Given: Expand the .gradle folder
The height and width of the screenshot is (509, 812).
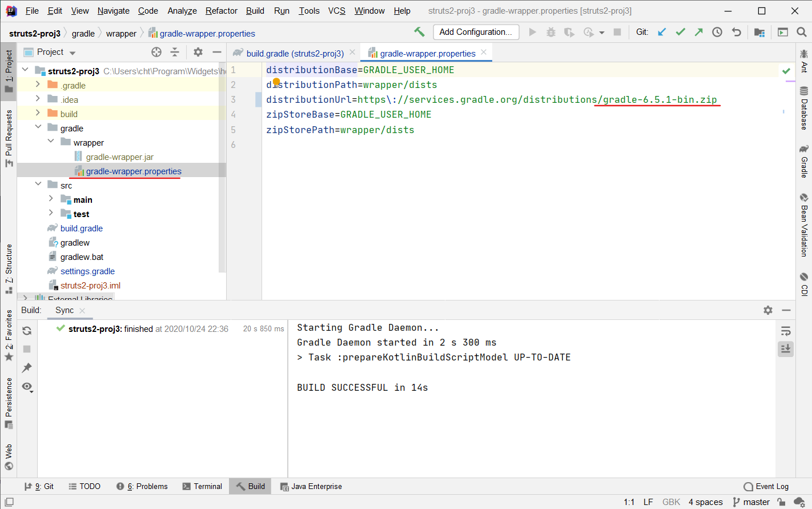Looking at the screenshot, I should [x=38, y=85].
